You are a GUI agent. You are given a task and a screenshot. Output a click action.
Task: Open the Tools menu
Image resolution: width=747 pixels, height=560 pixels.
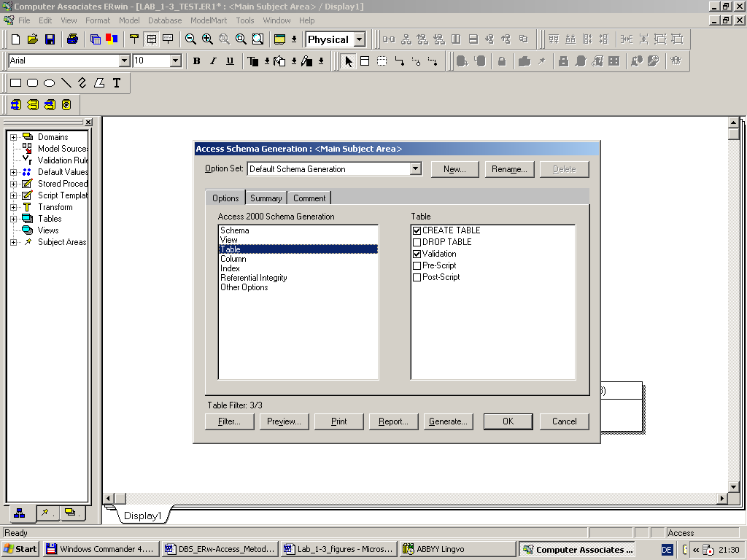(x=245, y=20)
